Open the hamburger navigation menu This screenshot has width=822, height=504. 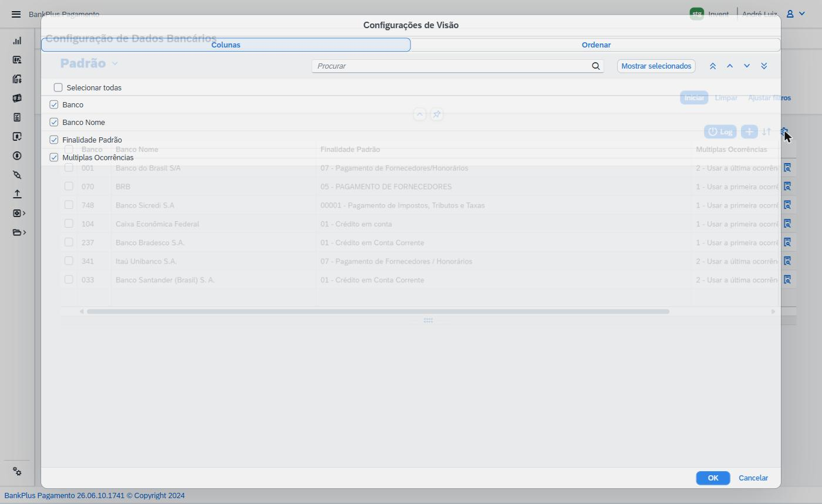click(x=16, y=14)
